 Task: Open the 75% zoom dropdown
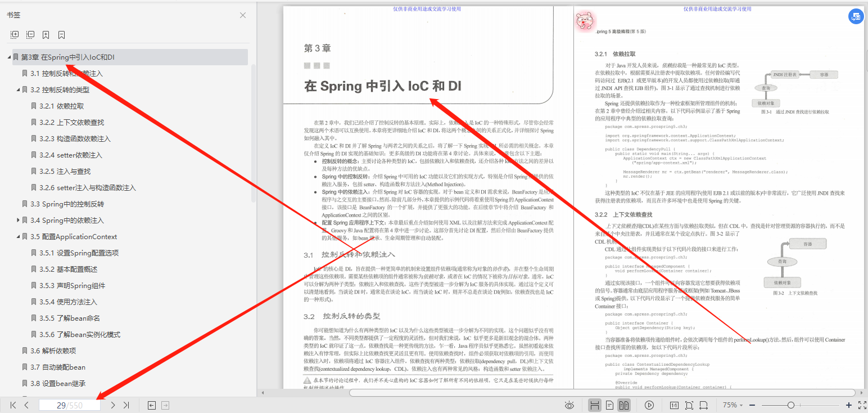point(733,405)
